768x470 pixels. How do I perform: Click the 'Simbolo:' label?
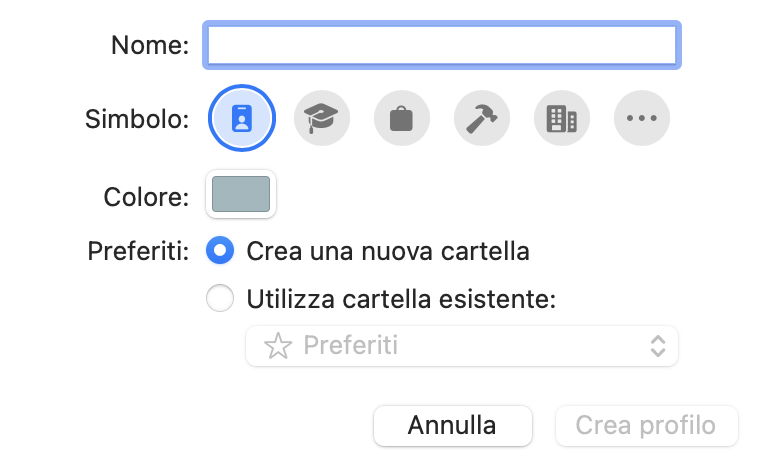(137, 119)
